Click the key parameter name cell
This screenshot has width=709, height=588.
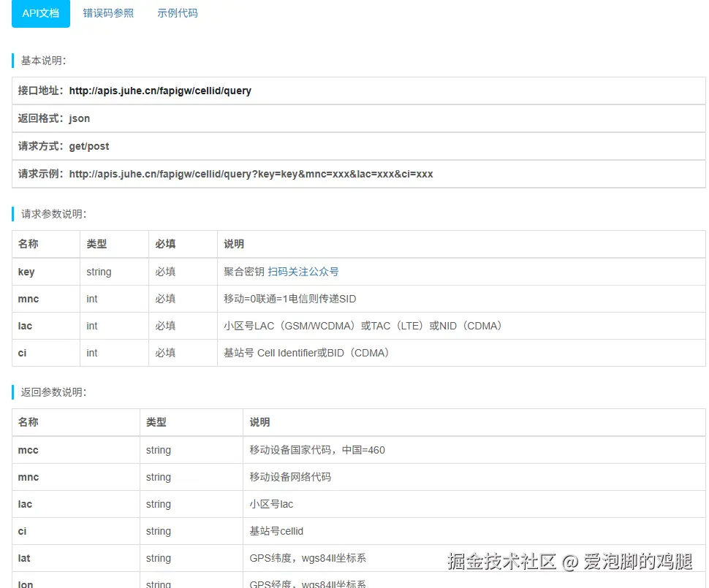(x=46, y=272)
